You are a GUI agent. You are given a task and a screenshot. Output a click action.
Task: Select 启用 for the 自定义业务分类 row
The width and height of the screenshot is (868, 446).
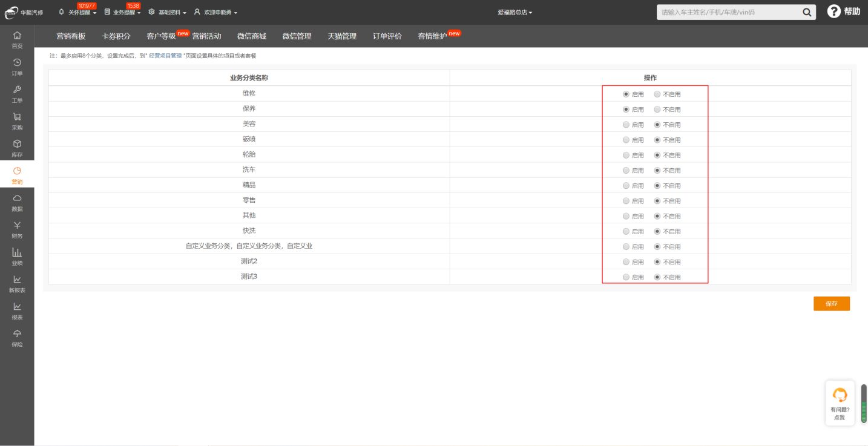(626, 247)
